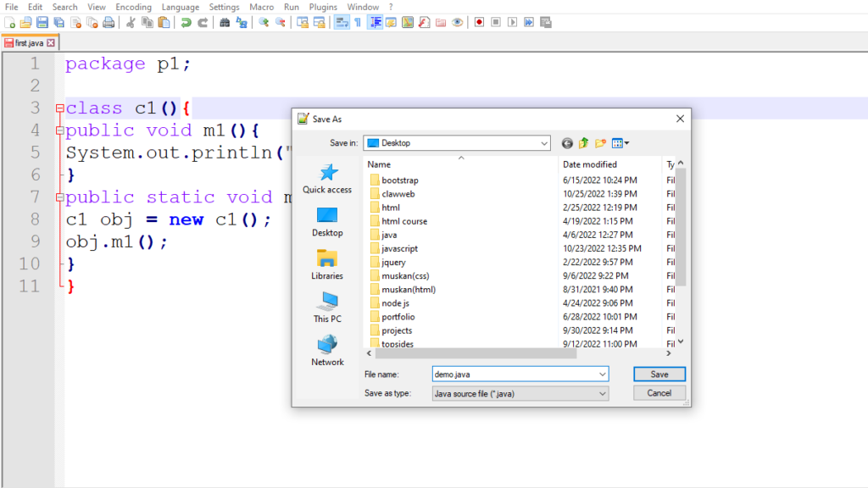Collapse the m1 method fold marker
868x488 pixels.
(x=60, y=130)
